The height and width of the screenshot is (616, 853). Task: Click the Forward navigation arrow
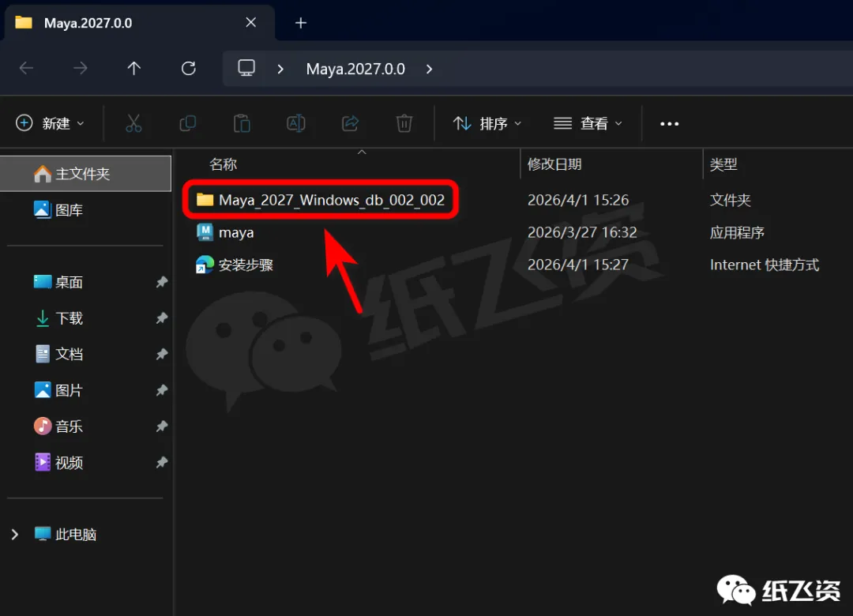coord(80,69)
